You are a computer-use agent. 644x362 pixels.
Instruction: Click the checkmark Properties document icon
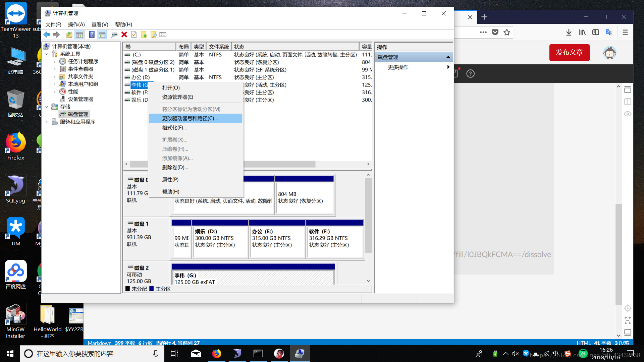(134, 35)
